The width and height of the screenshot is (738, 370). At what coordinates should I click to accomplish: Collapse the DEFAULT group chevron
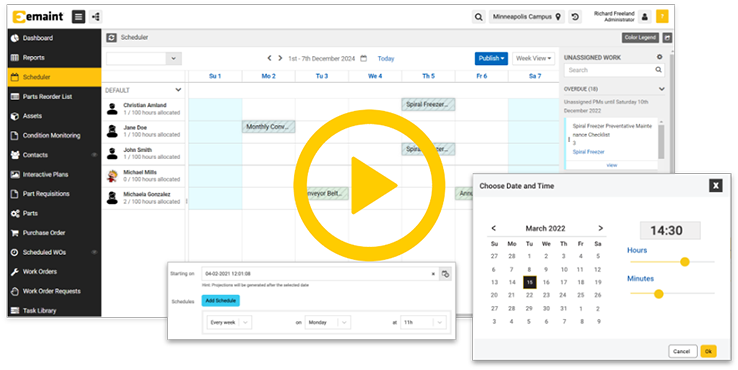coord(178,89)
